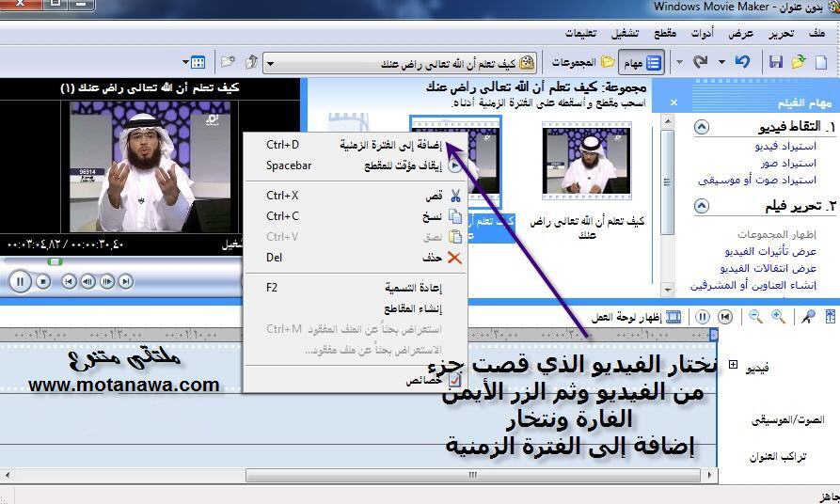Open the تحرير menu

(x=781, y=34)
